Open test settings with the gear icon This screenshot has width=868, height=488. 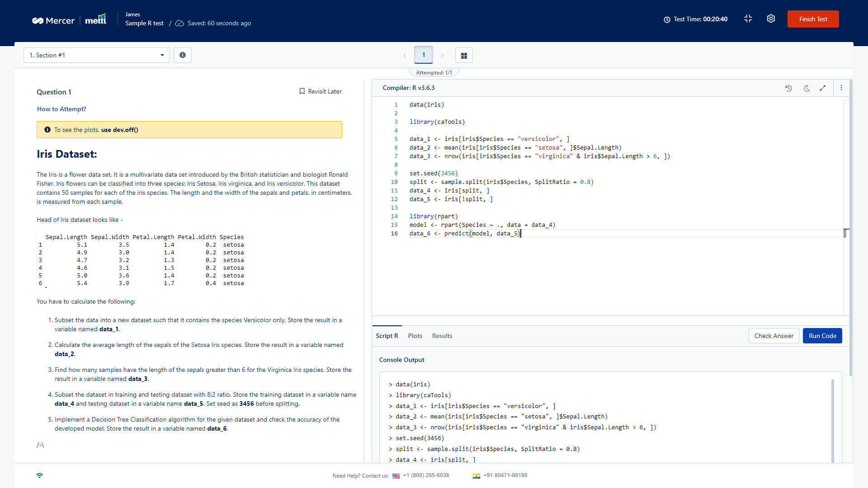[x=771, y=19]
